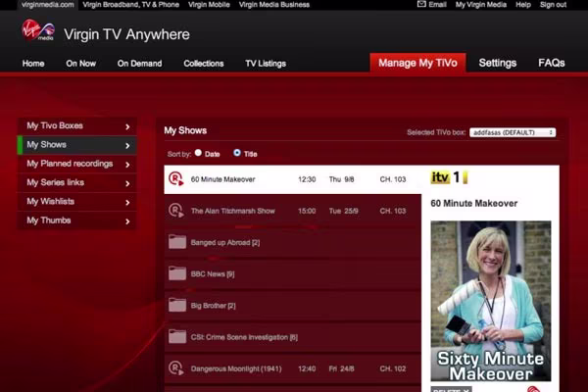Open the Selected TiVo box dropdown
Viewport: 588px width, 392px height.
coord(513,132)
